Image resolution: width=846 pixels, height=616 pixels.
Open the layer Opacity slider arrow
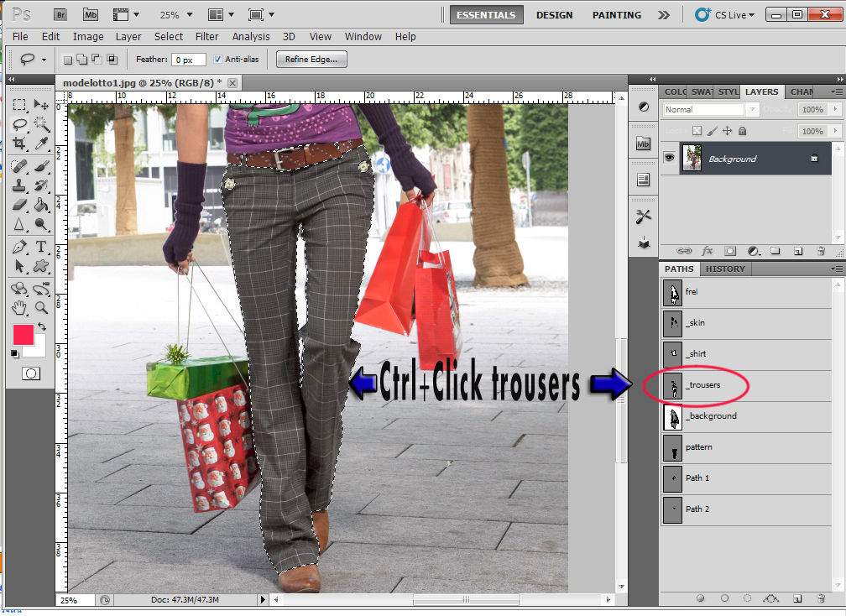(835, 109)
